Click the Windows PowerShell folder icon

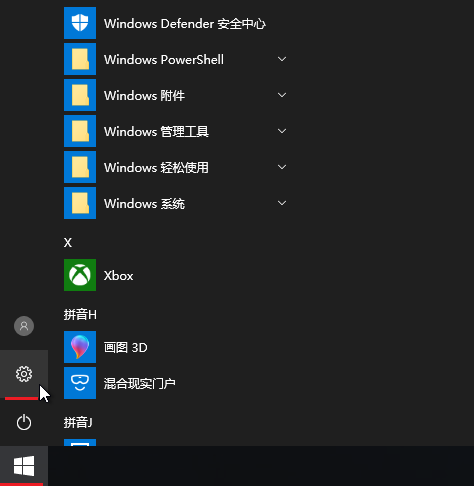pyautogui.click(x=80, y=59)
